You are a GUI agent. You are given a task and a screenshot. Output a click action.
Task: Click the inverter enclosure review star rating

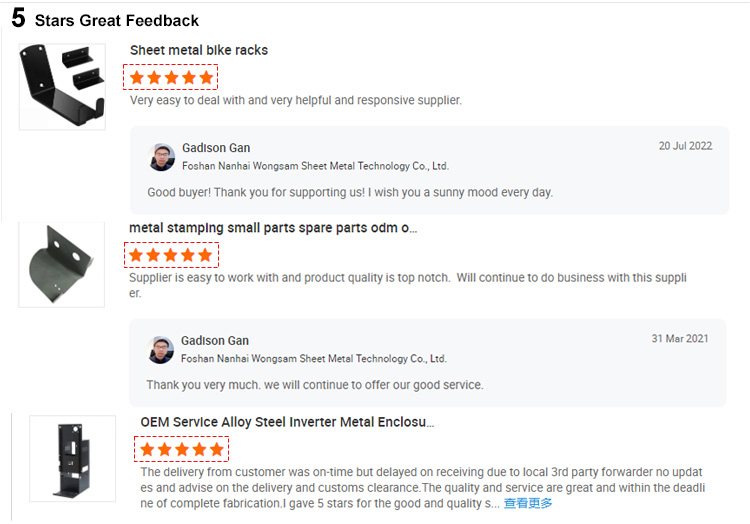pos(182,449)
